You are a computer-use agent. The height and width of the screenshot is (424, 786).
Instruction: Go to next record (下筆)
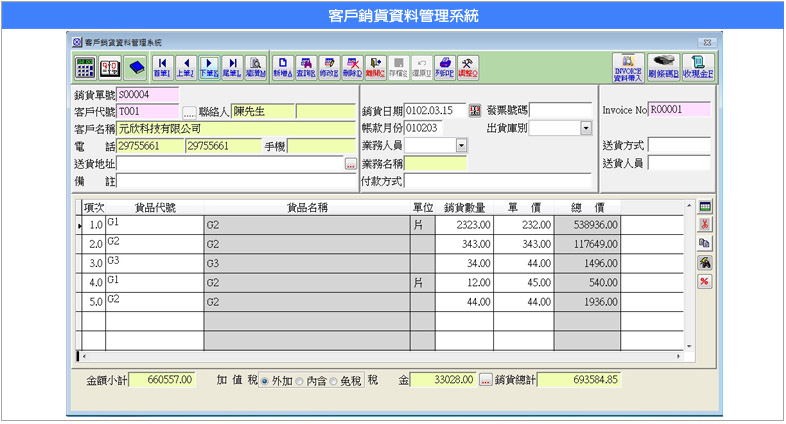coord(209,67)
